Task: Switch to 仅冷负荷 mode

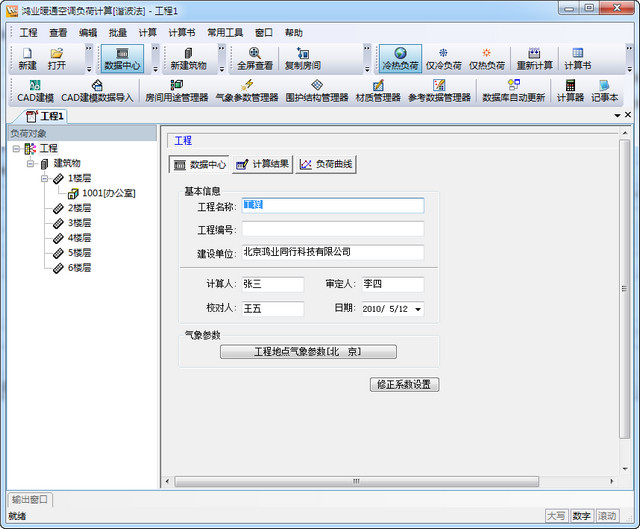Action: tap(443, 58)
